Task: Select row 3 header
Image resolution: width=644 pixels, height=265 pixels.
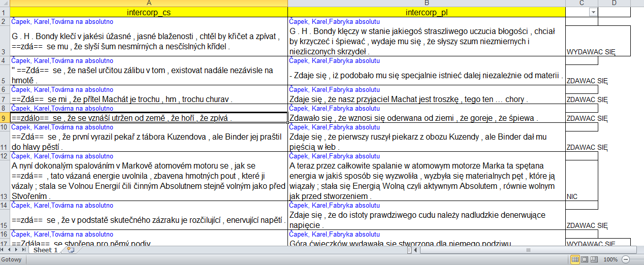Action: (5, 41)
